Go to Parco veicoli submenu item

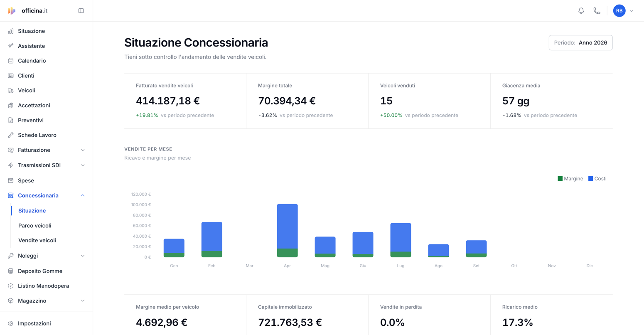tap(35, 226)
